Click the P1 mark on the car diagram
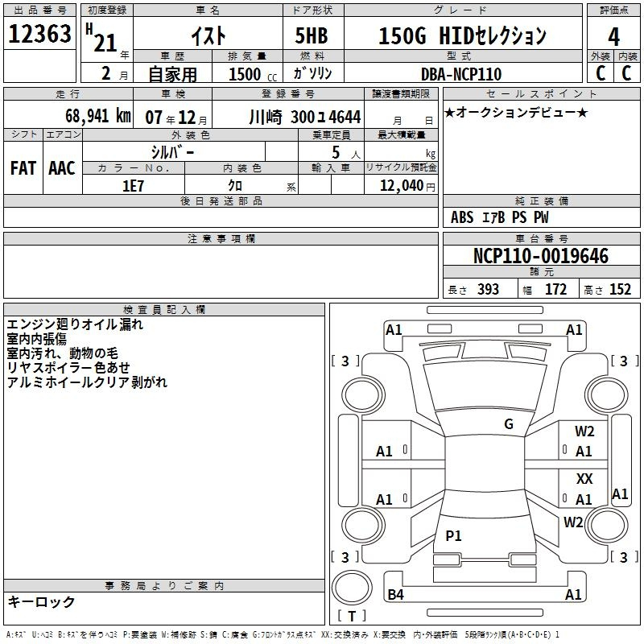The image size is (644, 644). click(454, 535)
